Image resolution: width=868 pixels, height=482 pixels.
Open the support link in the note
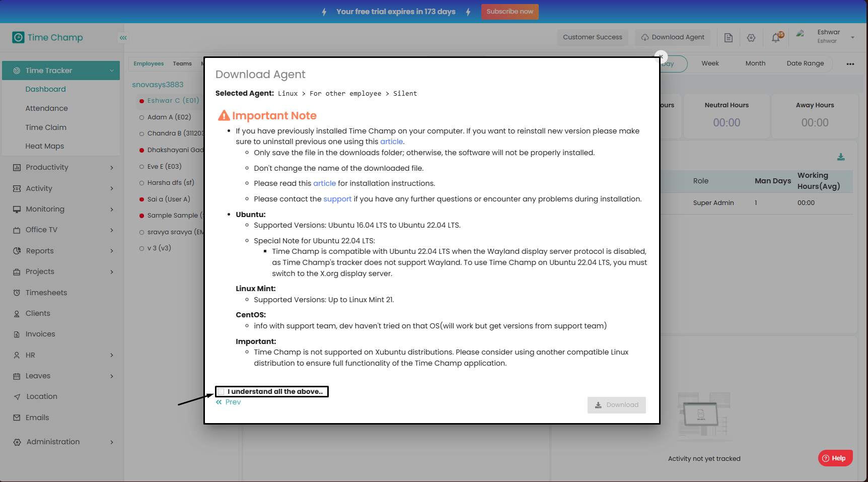(337, 199)
